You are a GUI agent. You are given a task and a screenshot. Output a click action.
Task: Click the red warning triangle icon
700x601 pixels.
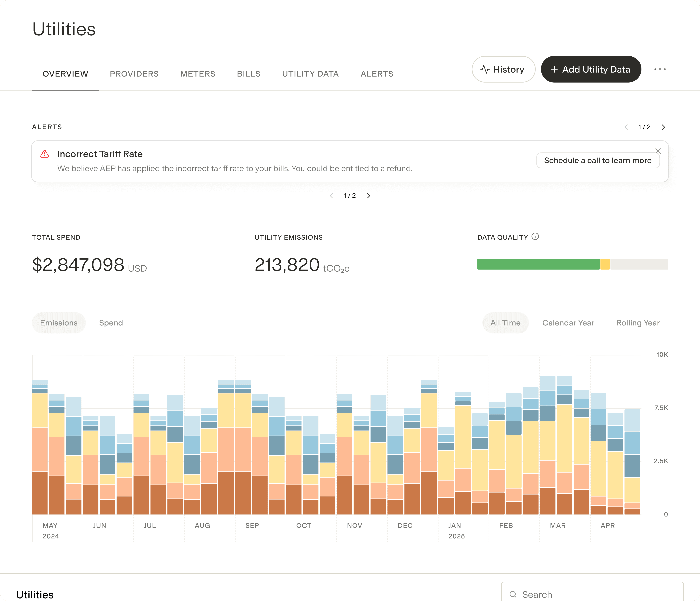click(45, 154)
